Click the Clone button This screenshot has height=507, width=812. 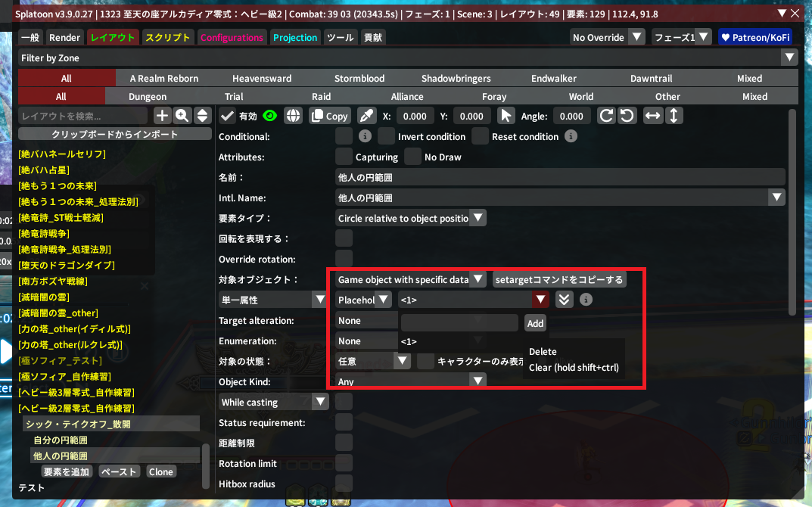click(x=161, y=472)
